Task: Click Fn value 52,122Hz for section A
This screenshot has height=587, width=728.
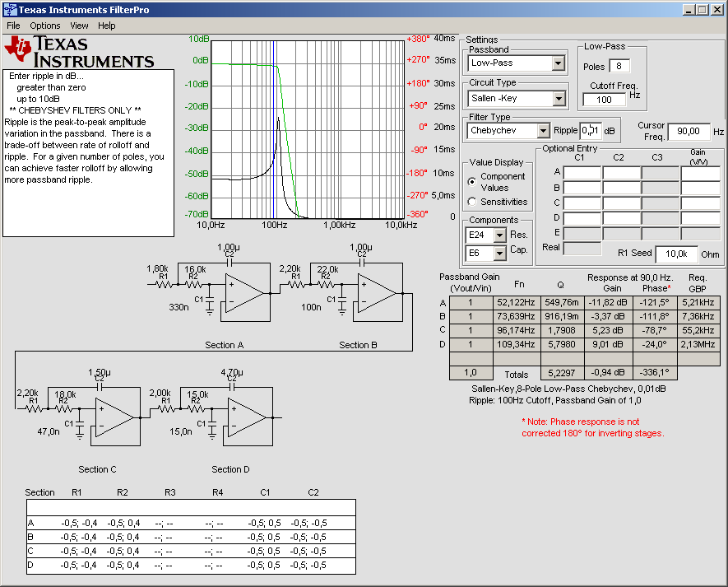Action: pos(517,303)
